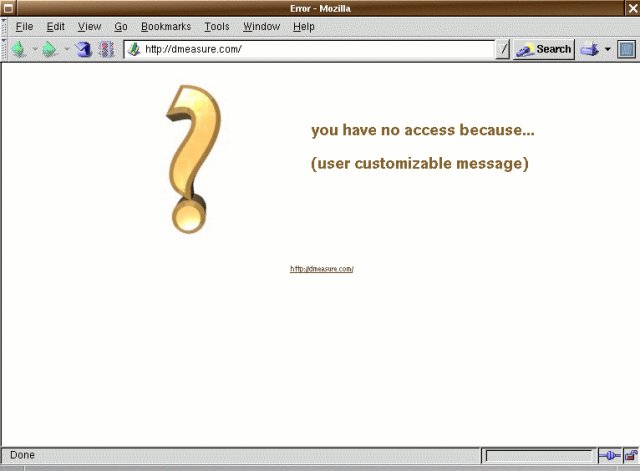640x471 pixels.
Task: Collapse the navigation toolbar using its grippy handle
Action: pyautogui.click(x=4, y=49)
